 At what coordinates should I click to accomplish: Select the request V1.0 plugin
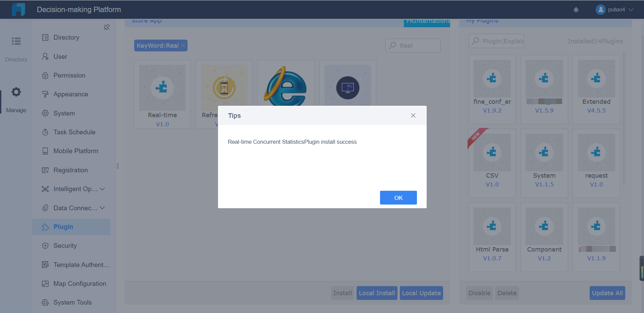click(x=596, y=163)
